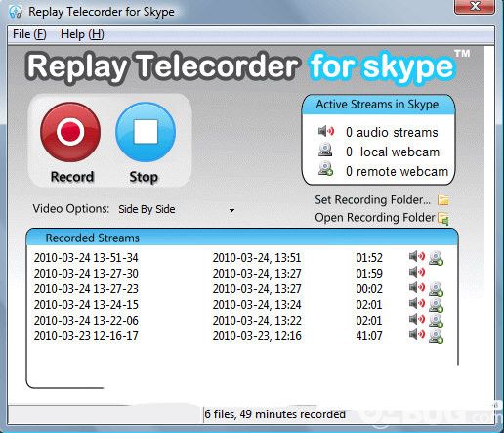Click webcam icon for 13-22-06 recording

tap(436, 321)
